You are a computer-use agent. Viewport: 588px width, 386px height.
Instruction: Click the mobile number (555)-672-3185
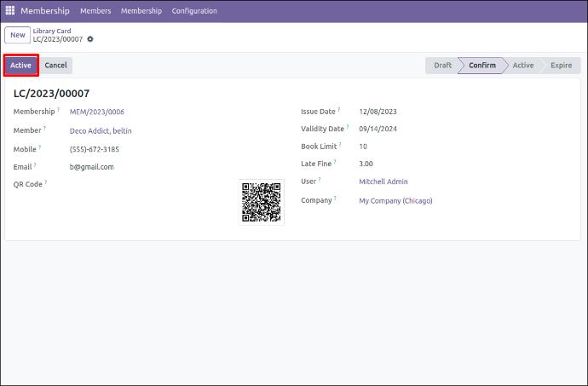tap(94, 149)
